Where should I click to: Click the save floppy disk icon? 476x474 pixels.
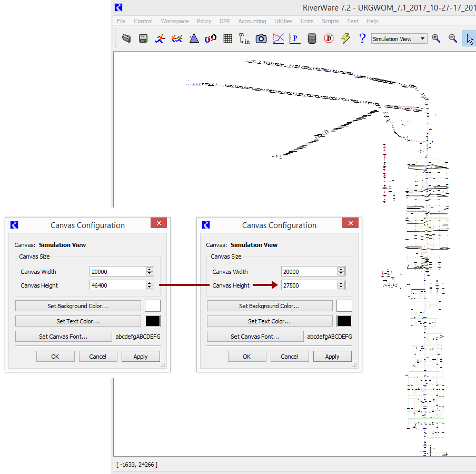143,38
